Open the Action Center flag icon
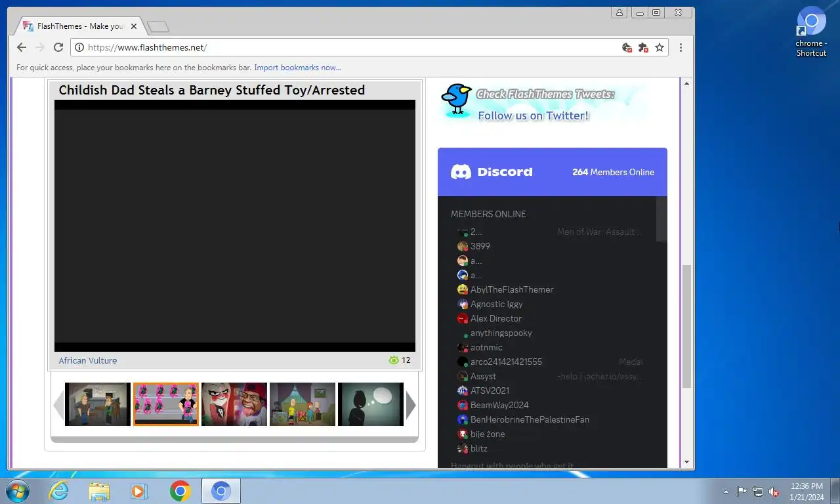 [x=742, y=492]
